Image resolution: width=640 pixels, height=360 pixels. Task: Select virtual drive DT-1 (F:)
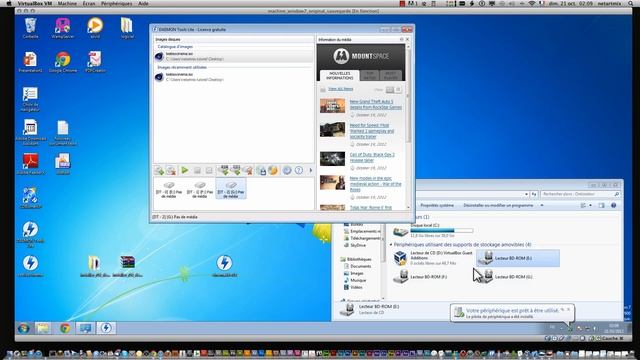pyautogui.click(x=200, y=189)
